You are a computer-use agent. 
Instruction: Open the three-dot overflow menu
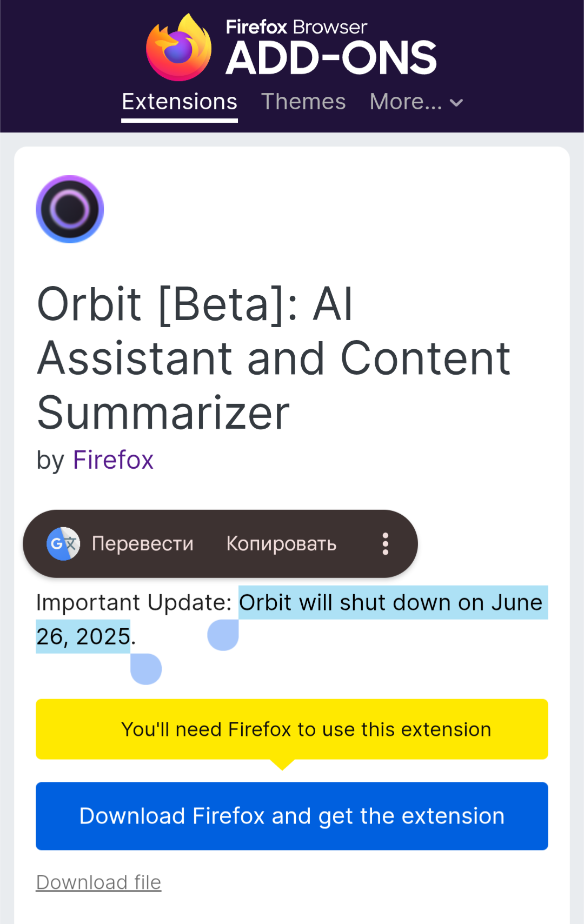pos(386,544)
